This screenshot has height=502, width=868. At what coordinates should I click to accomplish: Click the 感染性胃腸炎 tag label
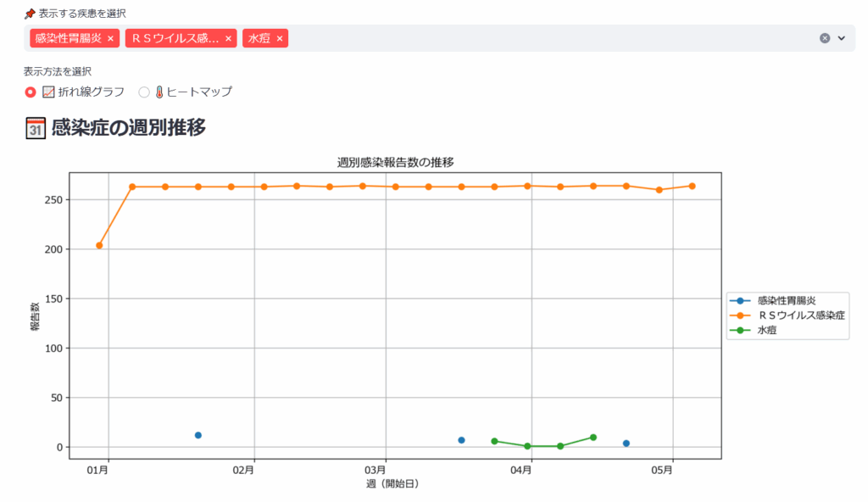69,39
